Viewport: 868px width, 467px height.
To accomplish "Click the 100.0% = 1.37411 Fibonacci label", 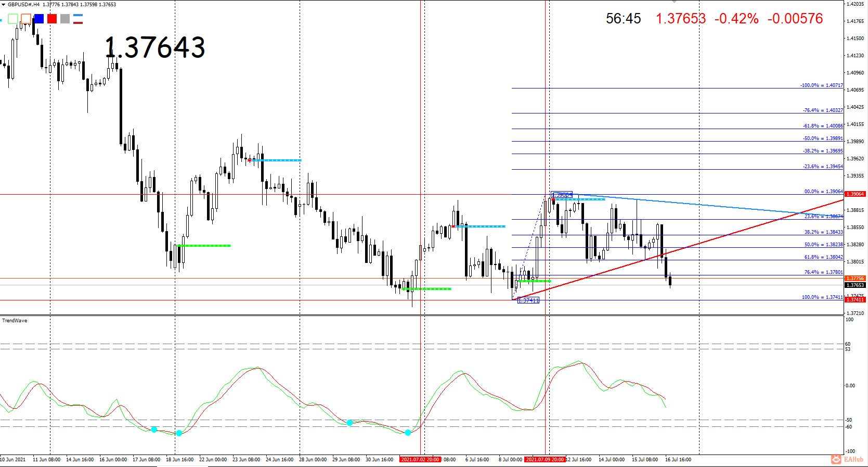I will pos(822,297).
